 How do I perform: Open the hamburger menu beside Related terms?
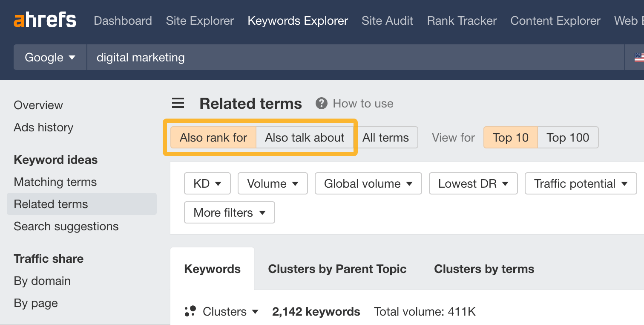178,103
